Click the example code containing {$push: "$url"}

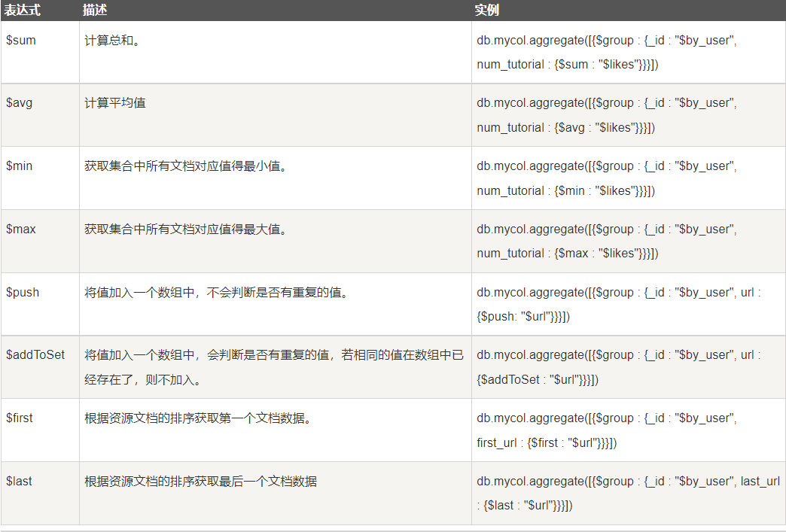pyautogui.click(x=619, y=305)
